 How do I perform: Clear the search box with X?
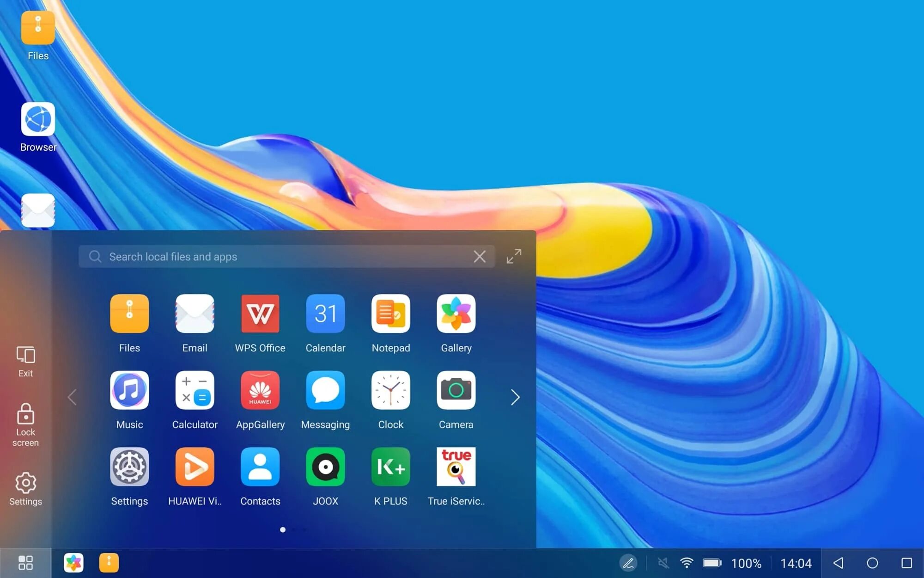pos(480,257)
